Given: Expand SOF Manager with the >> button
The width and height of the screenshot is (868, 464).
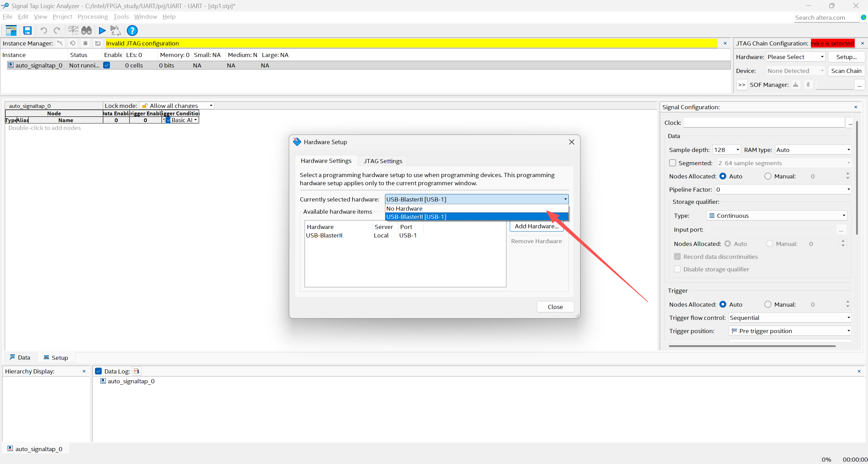Looking at the screenshot, I should (742, 84).
